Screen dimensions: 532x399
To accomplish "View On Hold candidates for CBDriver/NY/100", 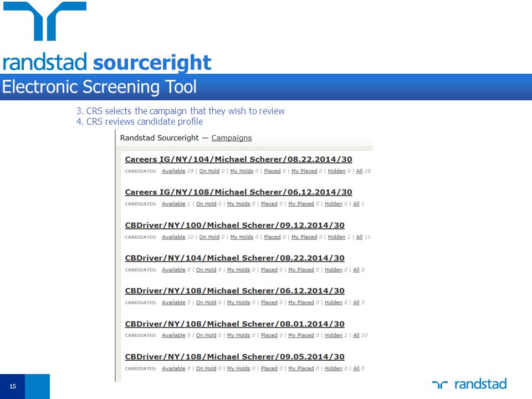I will click(209, 237).
